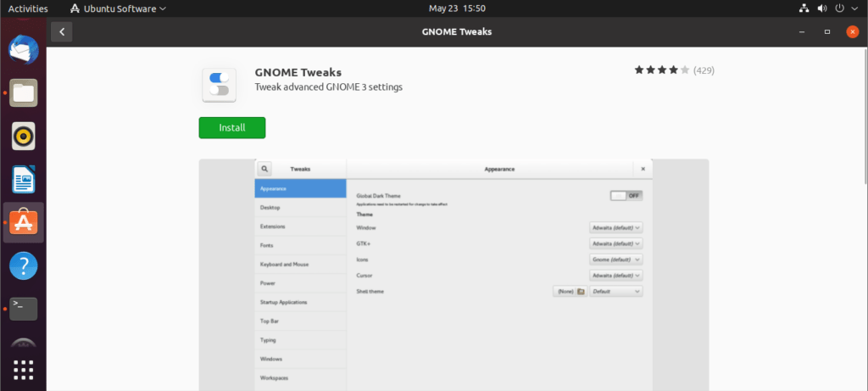868x391 pixels.
Task: Click the power icon in top bar
Action: tap(840, 8)
